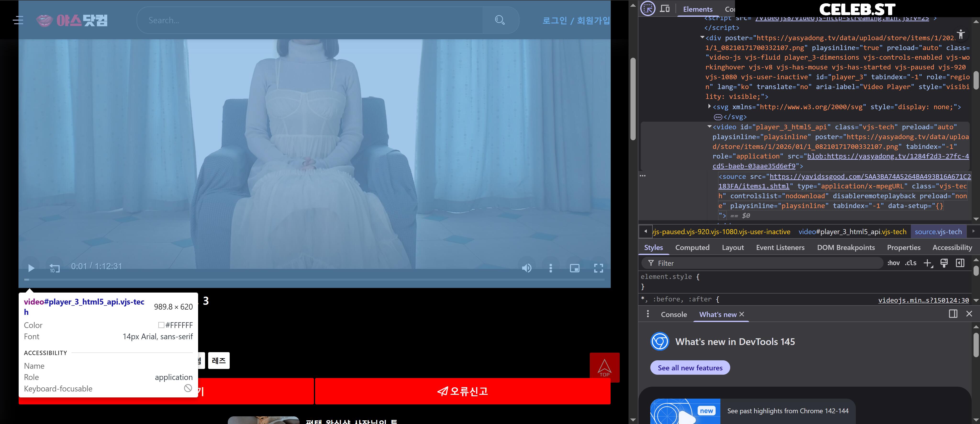Toggle computed styles sidebar icon
Image resolution: width=980 pixels, height=424 pixels.
960,263
